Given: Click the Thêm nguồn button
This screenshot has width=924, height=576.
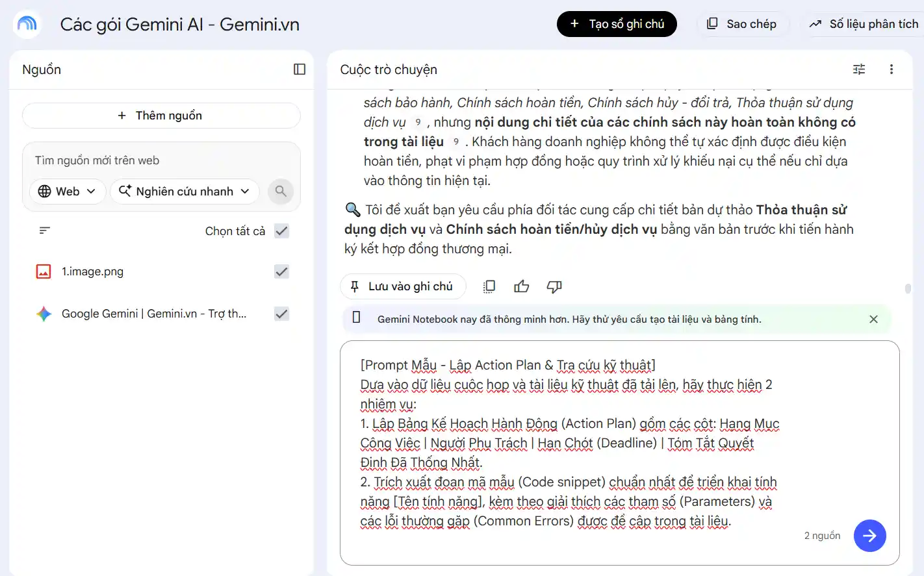Looking at the screenshot, I should 161,116.
